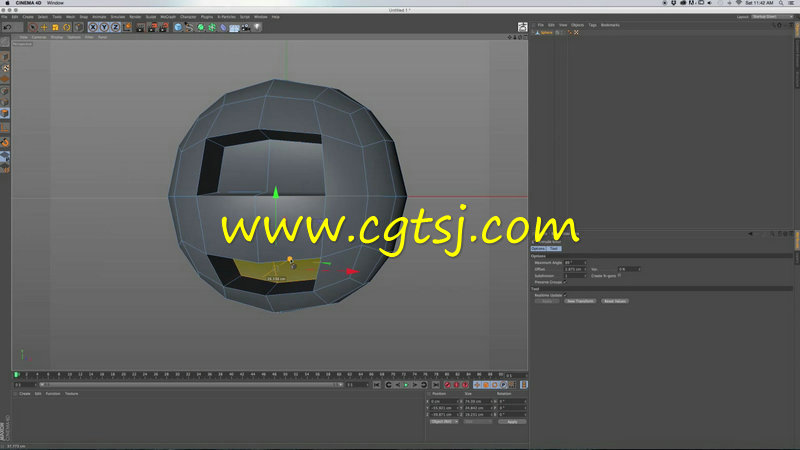Open the deformer objects icon
800x450 pixels.
(x=223, y=27)
